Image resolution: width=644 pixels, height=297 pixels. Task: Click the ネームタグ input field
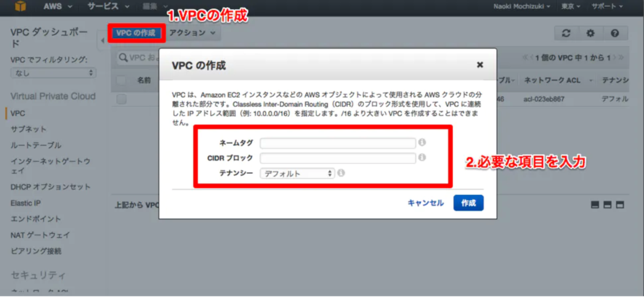click(x=338, y=143)
